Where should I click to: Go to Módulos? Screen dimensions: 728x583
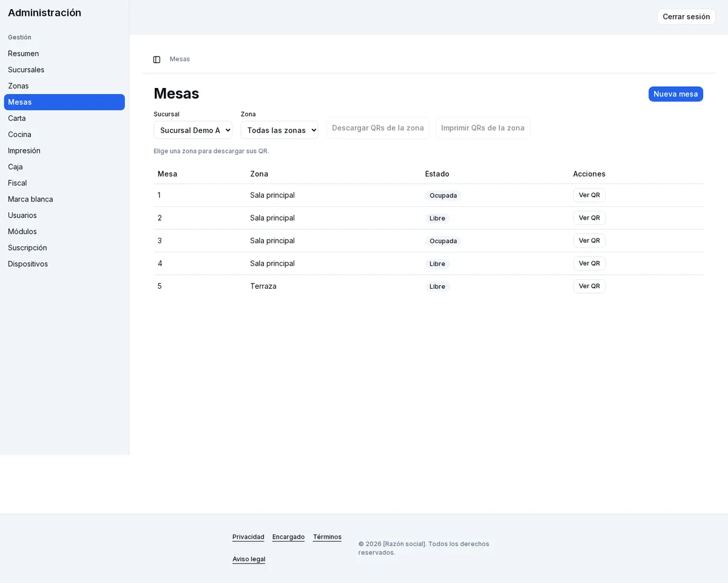64,232
